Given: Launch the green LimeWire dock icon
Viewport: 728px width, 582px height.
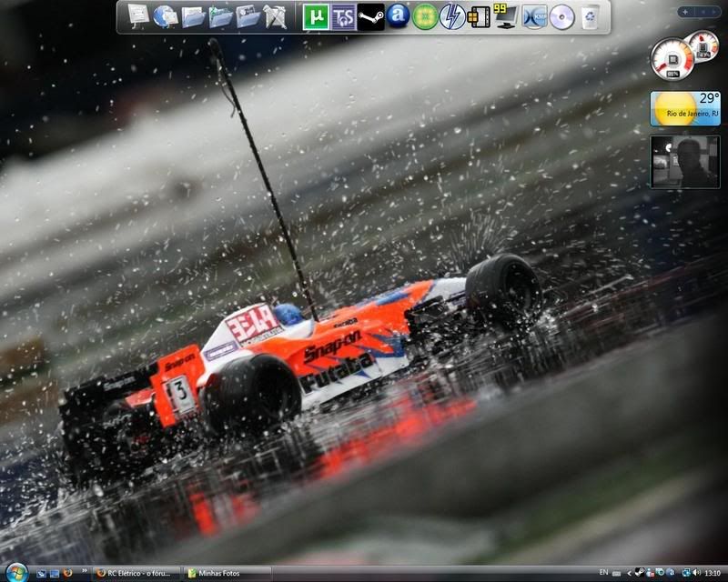Looking at the screenshot, I should (425, 16).
